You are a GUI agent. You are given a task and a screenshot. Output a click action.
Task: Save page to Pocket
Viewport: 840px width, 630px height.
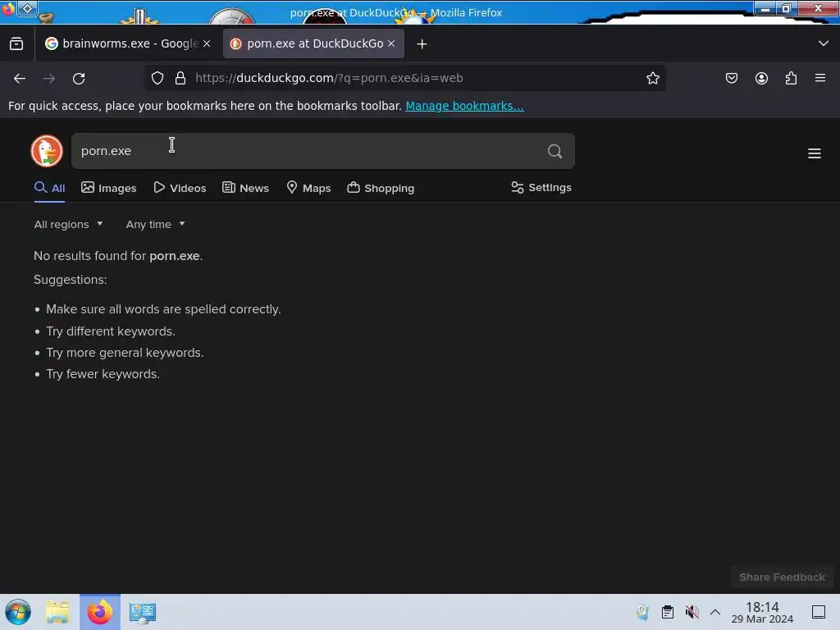[x=732, y=78]
